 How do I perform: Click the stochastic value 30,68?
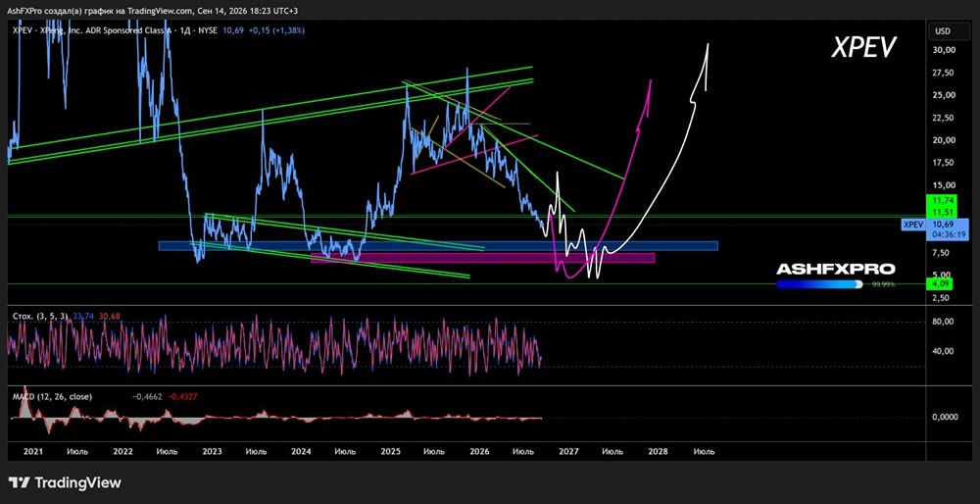tap(109, 317)
